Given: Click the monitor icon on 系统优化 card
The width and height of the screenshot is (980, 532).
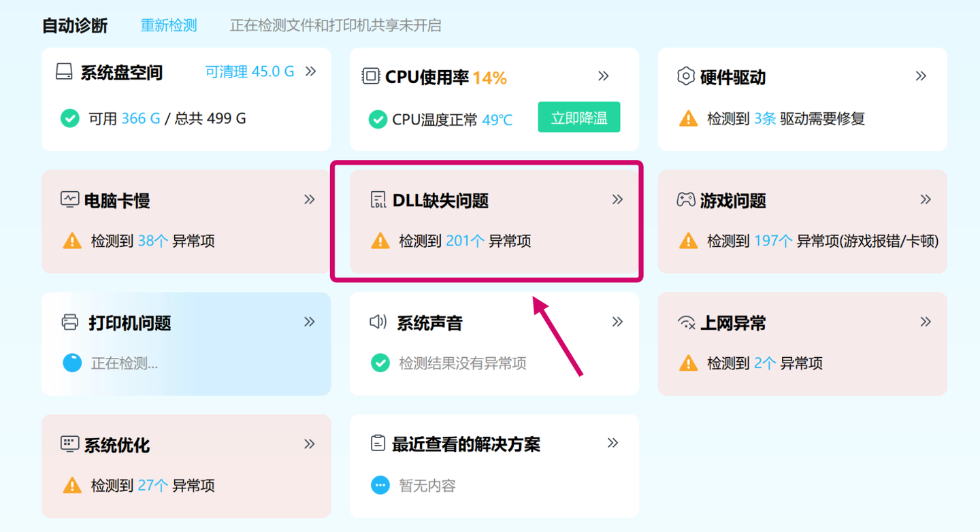Looking at the screenshot, I should (x=69, y=444).
